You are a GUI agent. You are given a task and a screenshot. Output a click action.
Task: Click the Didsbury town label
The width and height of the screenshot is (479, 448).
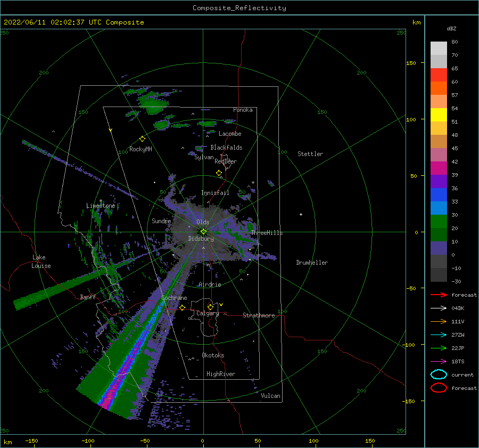[x=201, y=239]
